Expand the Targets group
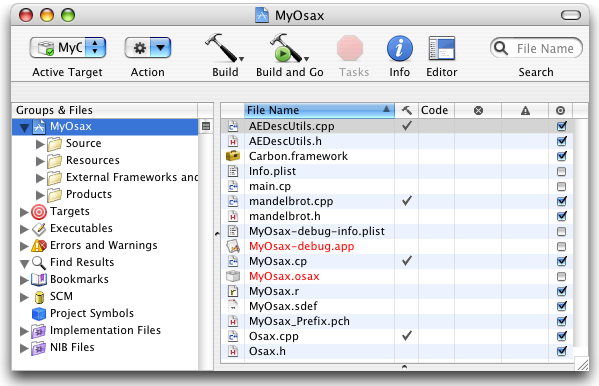Screen dimensions: 599x386 point(24,212)
